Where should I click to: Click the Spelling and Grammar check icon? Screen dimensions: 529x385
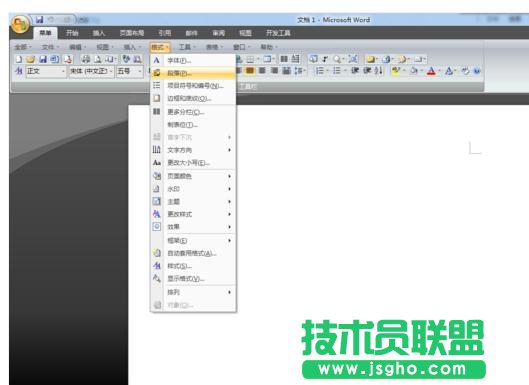coord(126,59)
